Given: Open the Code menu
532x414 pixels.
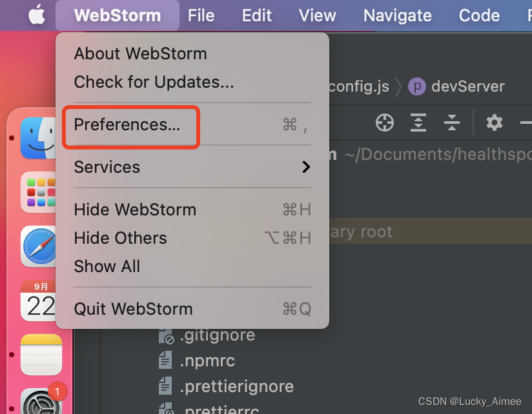Looking at the screenshot, I should (479, 15).
